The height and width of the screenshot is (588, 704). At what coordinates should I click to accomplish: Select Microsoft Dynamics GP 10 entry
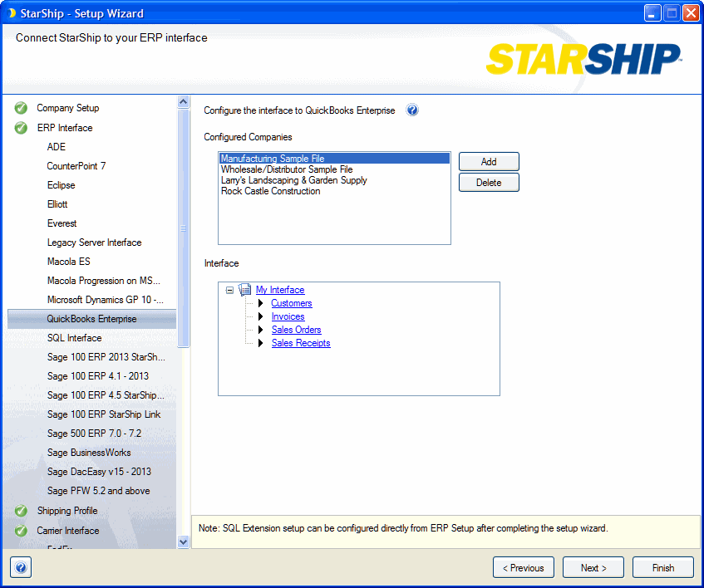coord(106,300)
